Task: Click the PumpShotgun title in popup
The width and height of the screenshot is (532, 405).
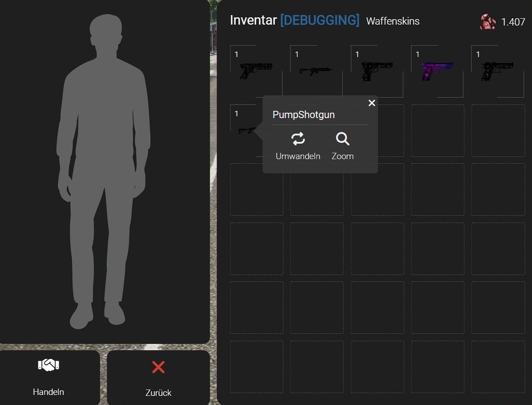Action: click(x=304, y=115)
